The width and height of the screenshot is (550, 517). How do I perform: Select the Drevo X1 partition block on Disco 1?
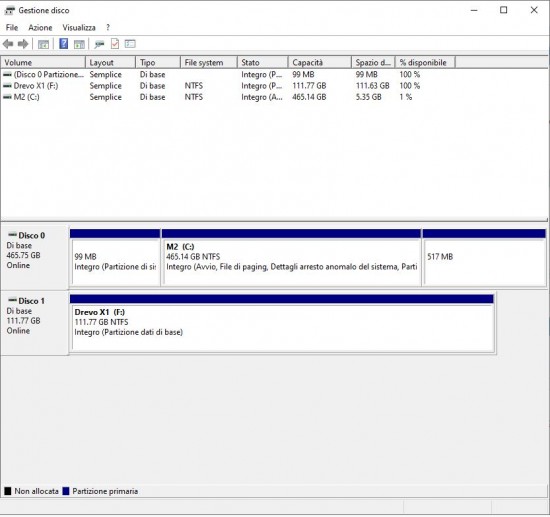coord(282,323)
